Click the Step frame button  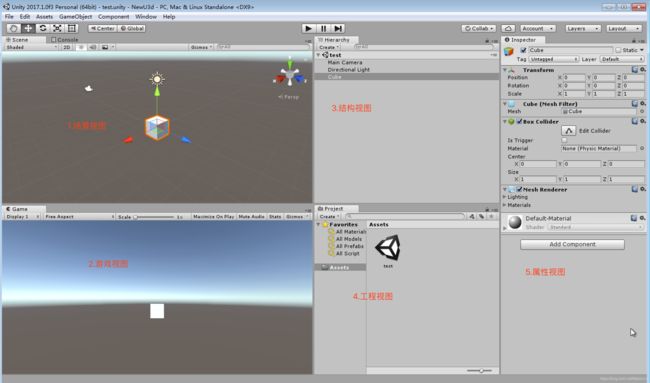(338, 28)
